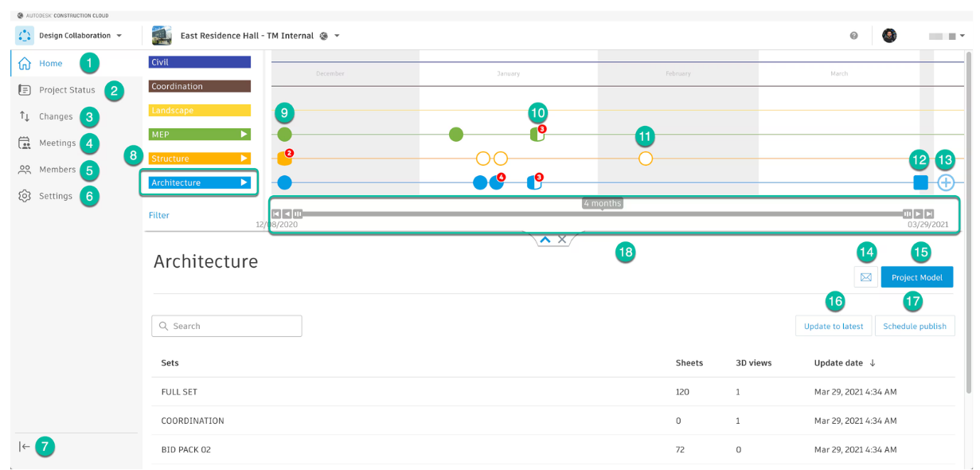Open Settings using its gear icon
Image resolution: width=980 pixels, height=470 pixels.
coord(24,195)
